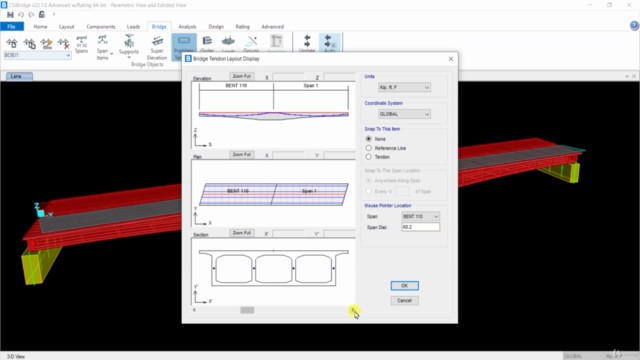This screenshot has height=360, width=640.
Task: Expand the Span Items dropdown arrow
Action: [x=111, y=54]
